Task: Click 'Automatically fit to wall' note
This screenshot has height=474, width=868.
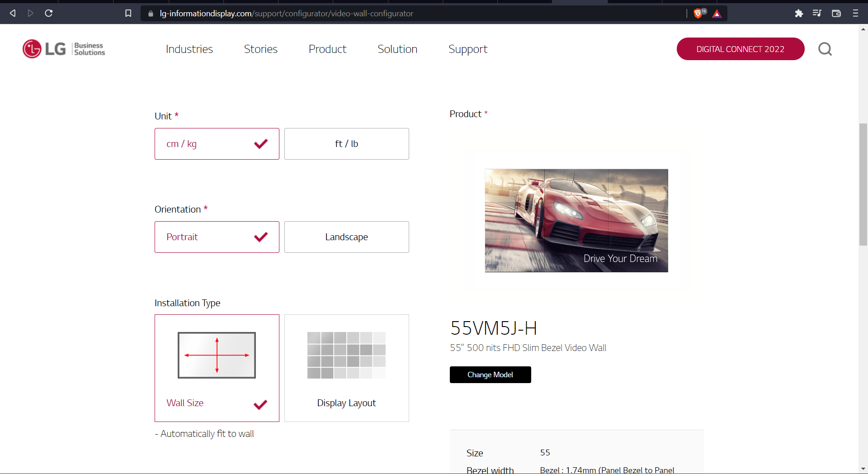Action: pos(204,434)
